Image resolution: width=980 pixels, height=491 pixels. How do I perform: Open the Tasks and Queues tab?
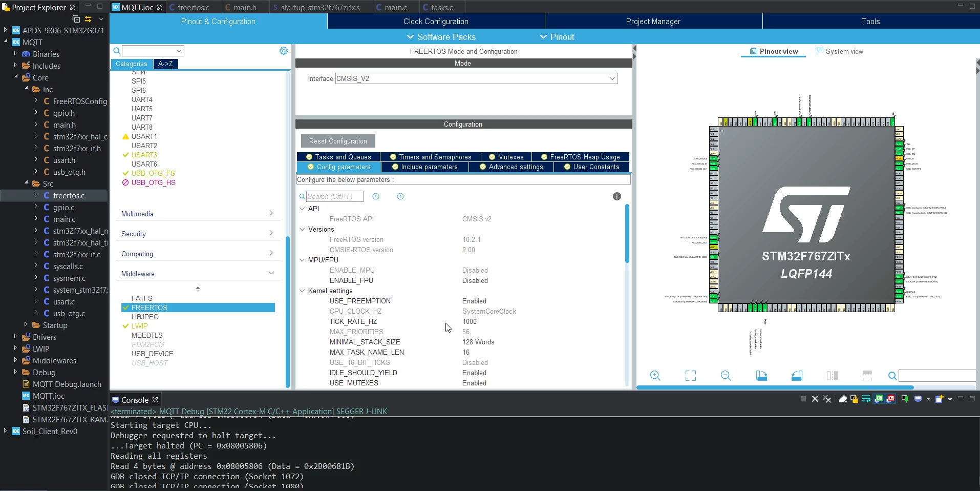[x=338, y=157]
